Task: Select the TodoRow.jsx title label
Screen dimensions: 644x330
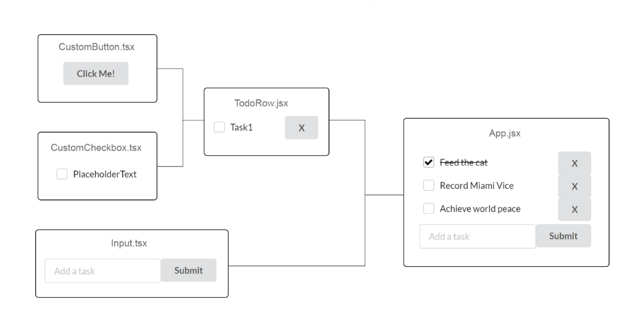Action: pos(261,103)
